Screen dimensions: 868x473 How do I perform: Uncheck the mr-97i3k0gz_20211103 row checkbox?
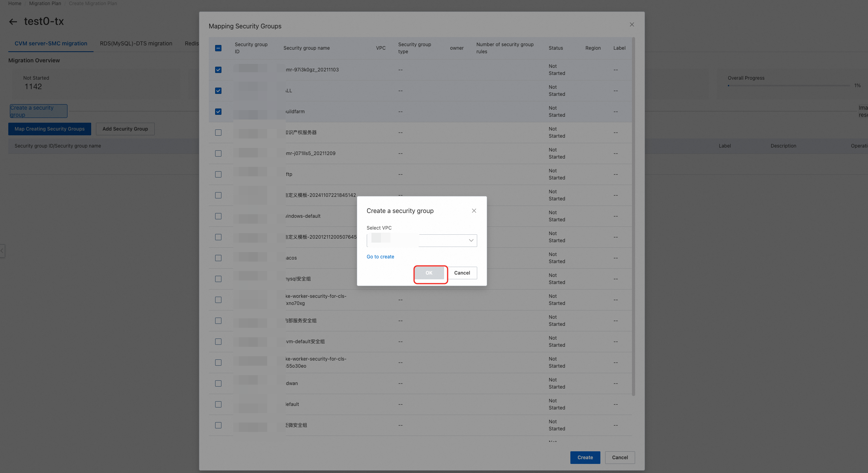pyautogui.click(x=218, y=70)
